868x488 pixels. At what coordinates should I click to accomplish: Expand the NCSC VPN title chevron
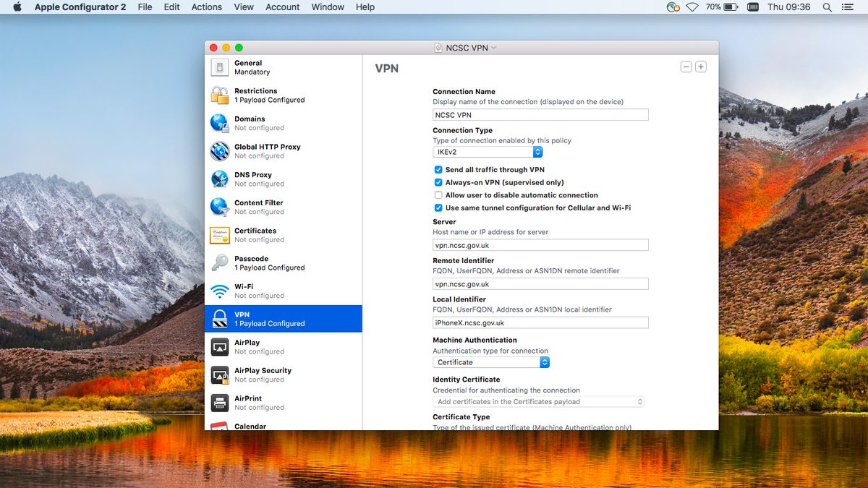tap(494, 48)
